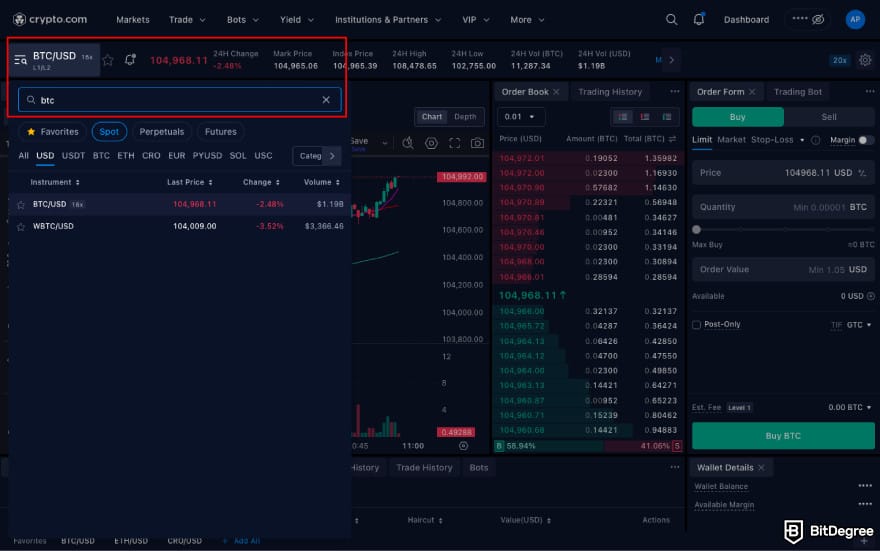This screenshot has width=880, height=551.
Task: Click the Buy BTC button
Action: click(783, 435)
